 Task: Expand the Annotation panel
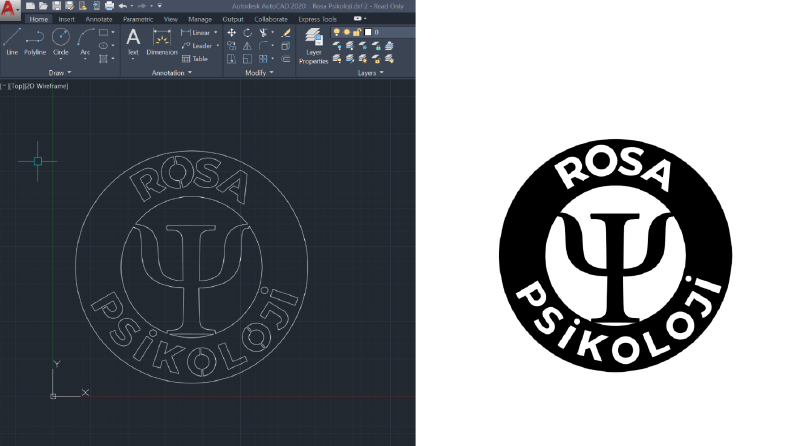point(172,73)
